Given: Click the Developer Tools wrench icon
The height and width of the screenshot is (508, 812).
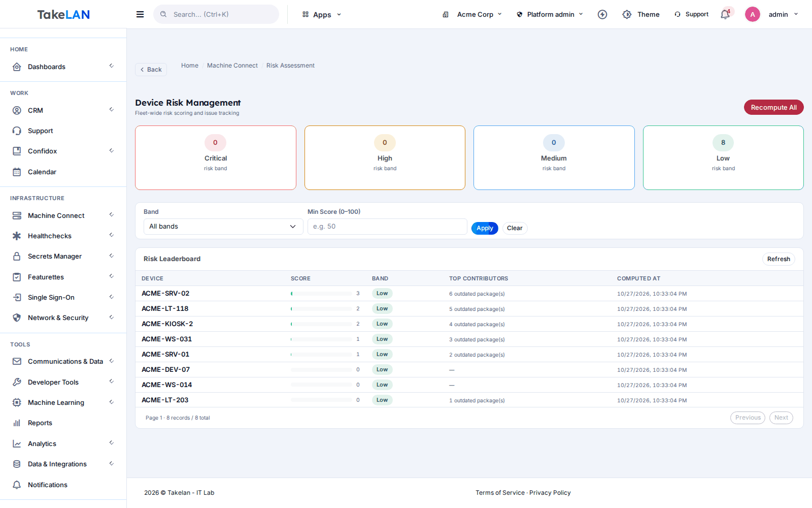Looking at the screenshot, I should pos(17,382).
